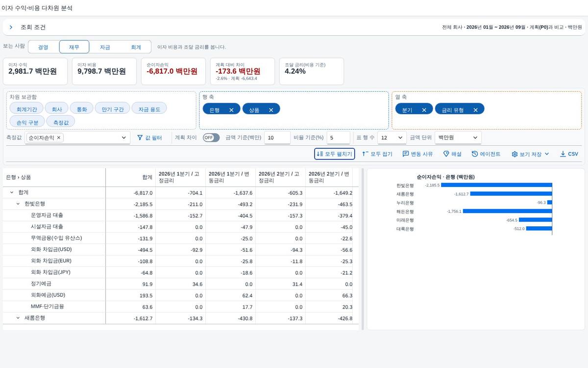Click the 만기 구간 dimension chip
588x368 pixels.
point(113,109)
